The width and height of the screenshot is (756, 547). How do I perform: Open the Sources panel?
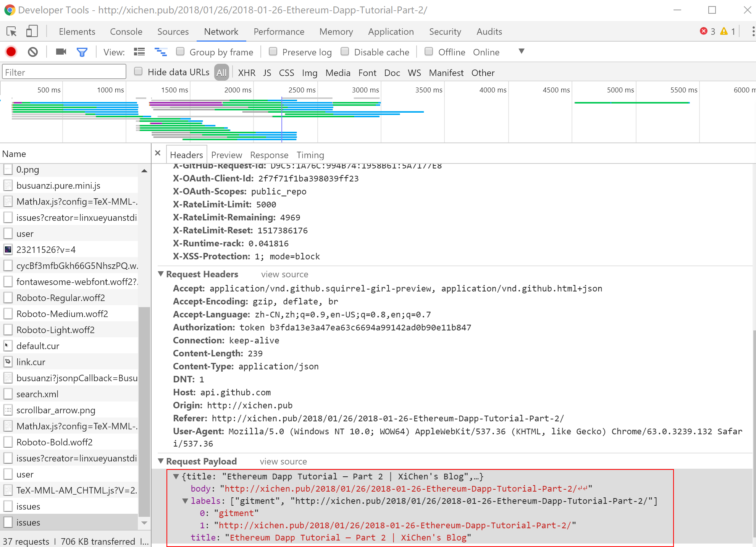pos(173,32)
